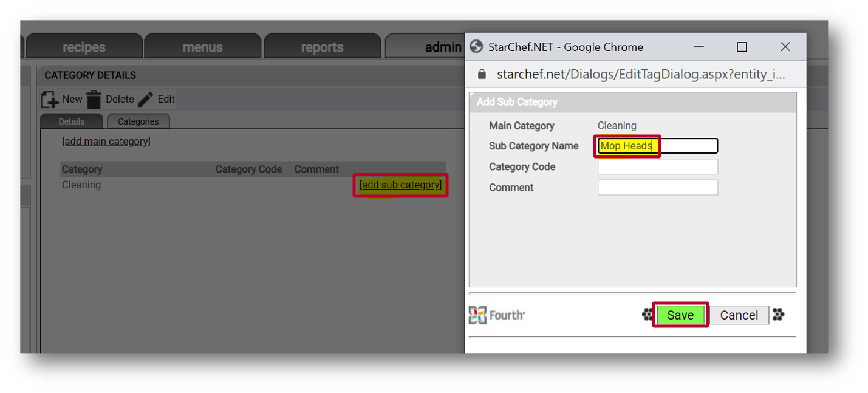Click the Comment input field
Screen dimensions: 868x393
[x=658, y=187]
